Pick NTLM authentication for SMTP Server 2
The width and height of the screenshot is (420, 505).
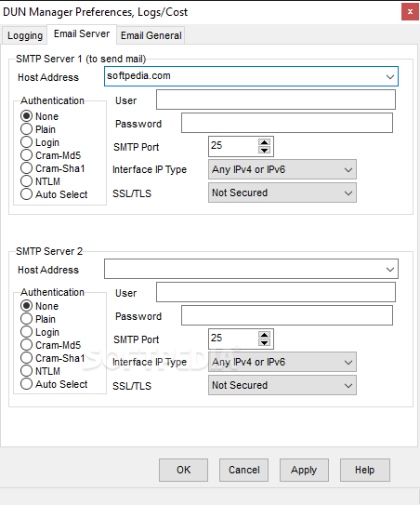coord(40,371)
